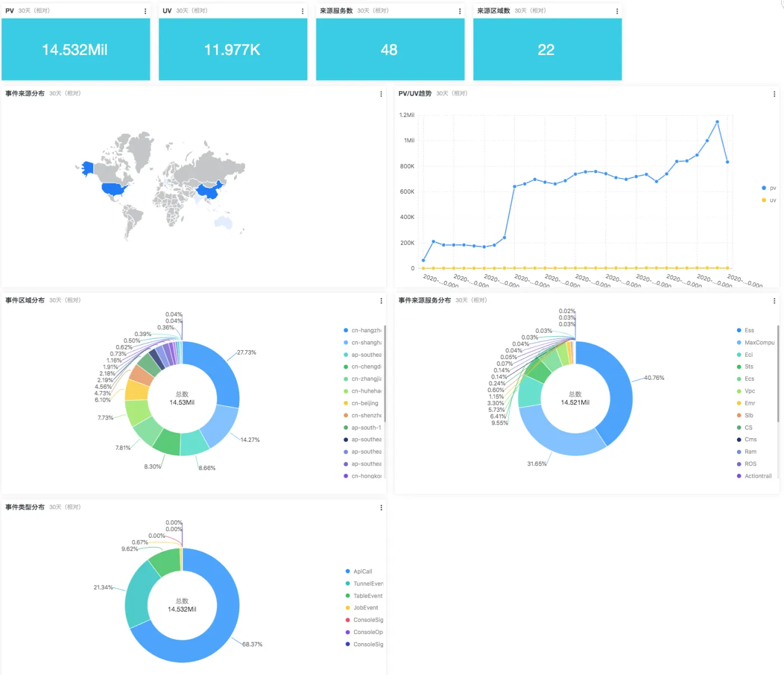Viewport: 784px width, 675px height.
Task: Click the 来源服务数 value 48 card
Action: (390, 49)
